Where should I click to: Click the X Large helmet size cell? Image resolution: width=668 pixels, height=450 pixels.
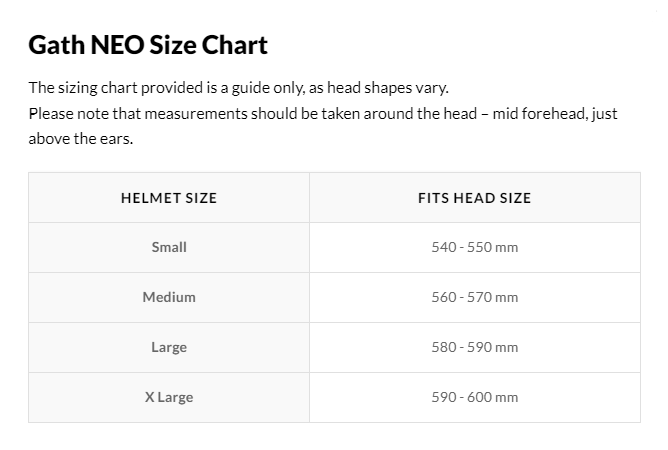coord(169,398)
